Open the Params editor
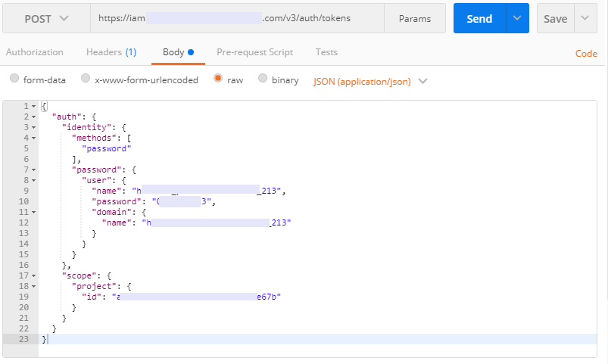The image size is (608, 364). 415,19
